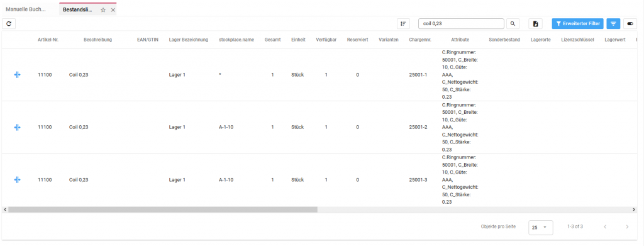Screen dimensions: 644x246
Task: Click the refresh icon at top left
Action: tap(9, 24)
